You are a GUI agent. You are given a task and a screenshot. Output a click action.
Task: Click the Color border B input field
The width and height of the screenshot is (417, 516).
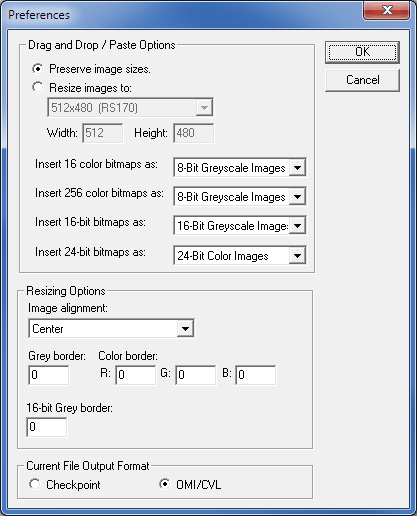[x=256, y=375]
